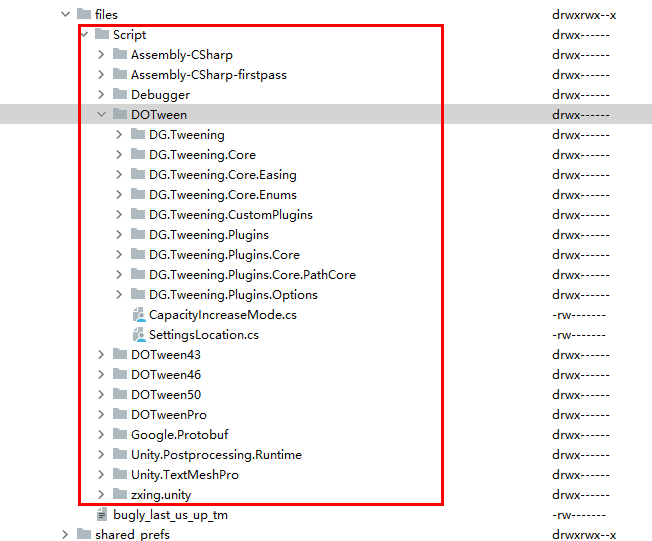652x541 pixels.
Task: Click the Debugger folder icon
Action: 120,94
